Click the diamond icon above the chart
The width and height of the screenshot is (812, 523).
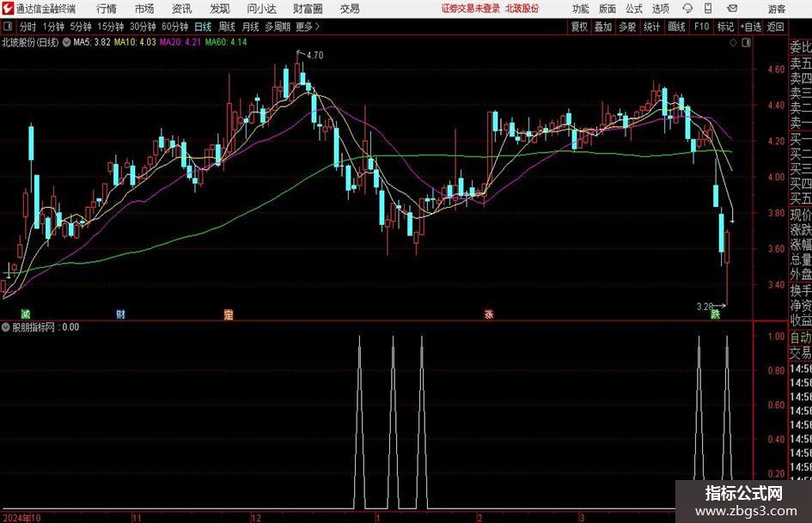pos(733,43)
